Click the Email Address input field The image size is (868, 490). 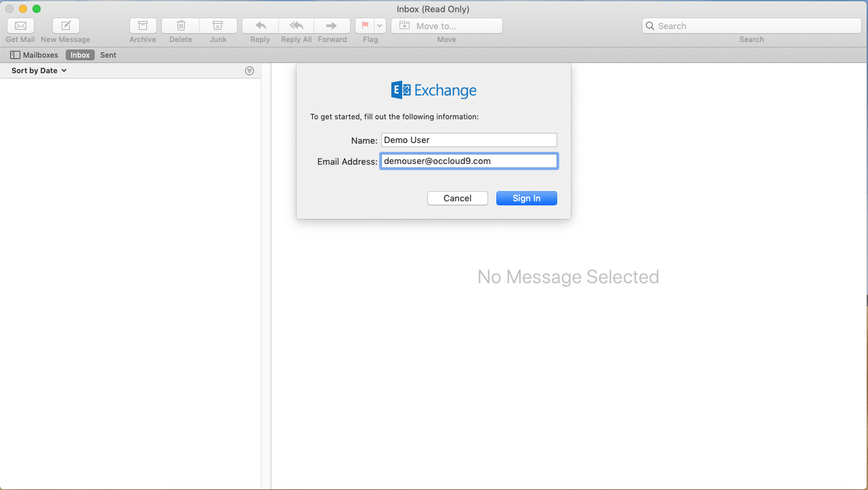[469, 161]
